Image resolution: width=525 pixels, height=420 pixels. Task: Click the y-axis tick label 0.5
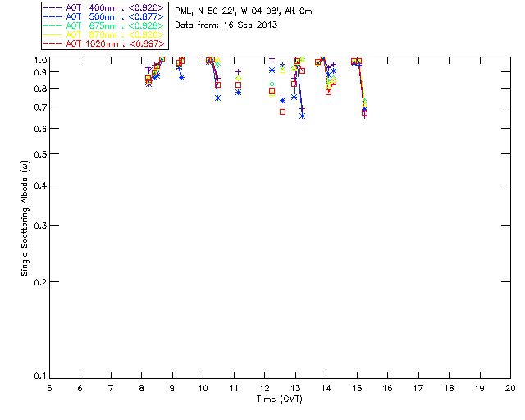tap(40, 154)
